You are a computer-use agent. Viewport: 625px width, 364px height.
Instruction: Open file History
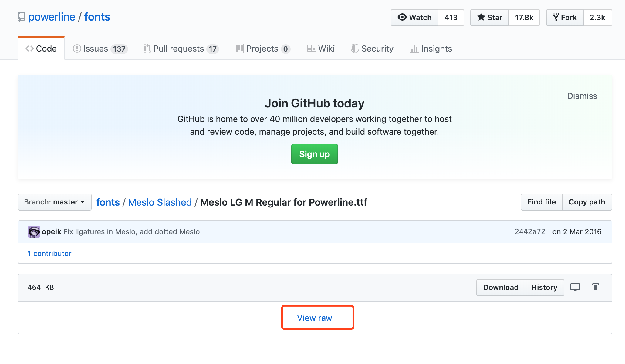[x=544, y=288]
